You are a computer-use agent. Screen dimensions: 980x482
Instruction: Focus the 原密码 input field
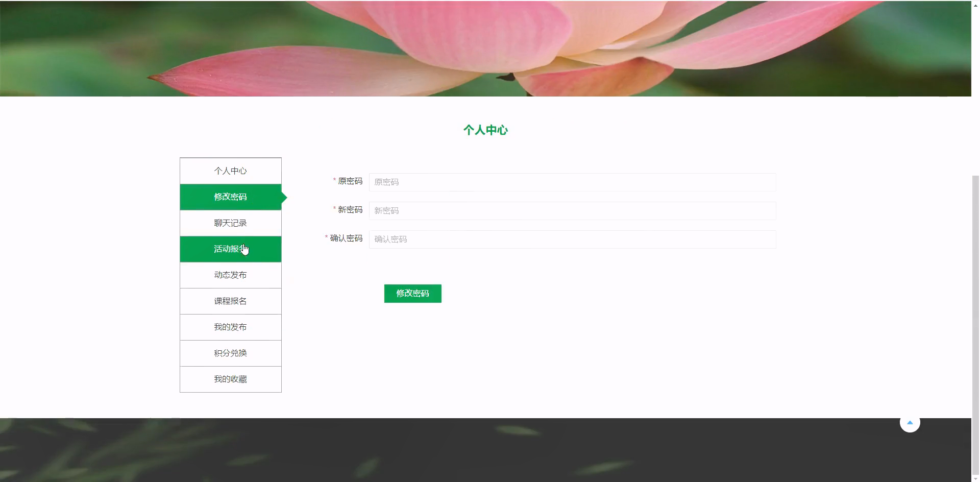point(572,182)
